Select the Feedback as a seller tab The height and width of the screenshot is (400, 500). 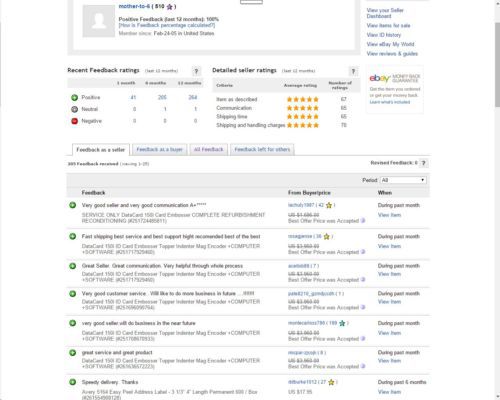pyautogui.click(x=101, y=150)
